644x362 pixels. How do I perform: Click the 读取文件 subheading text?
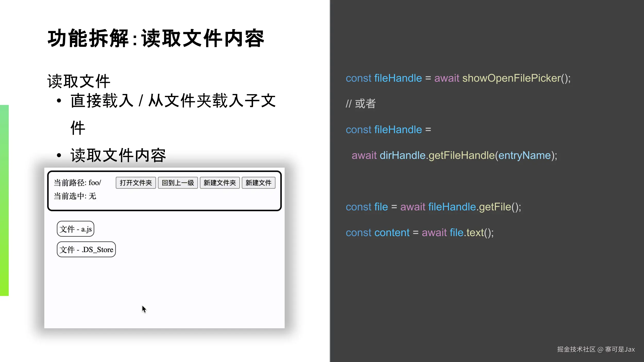point(79,81)
